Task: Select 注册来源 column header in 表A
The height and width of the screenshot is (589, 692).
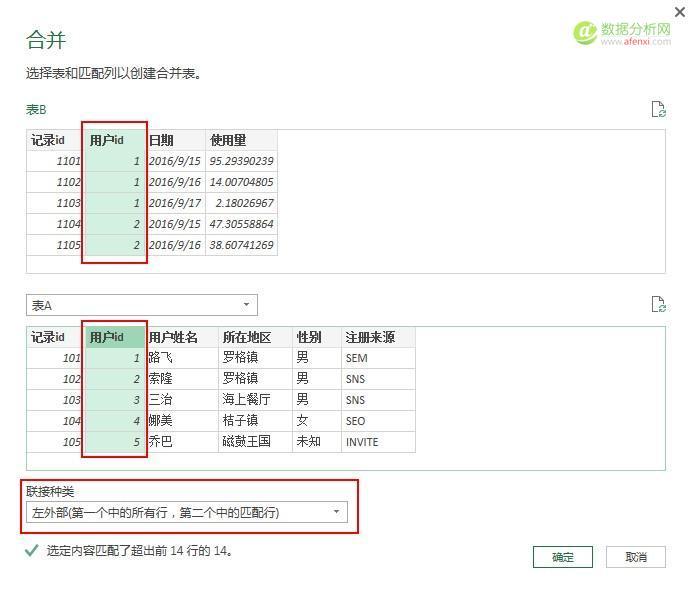Action: [x=378, y=338]
